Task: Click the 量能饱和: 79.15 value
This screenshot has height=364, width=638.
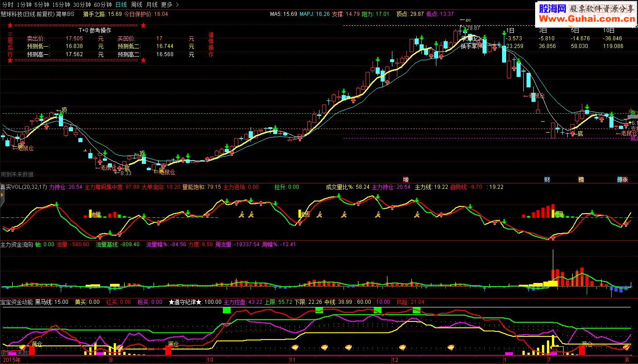Action: 202,187
